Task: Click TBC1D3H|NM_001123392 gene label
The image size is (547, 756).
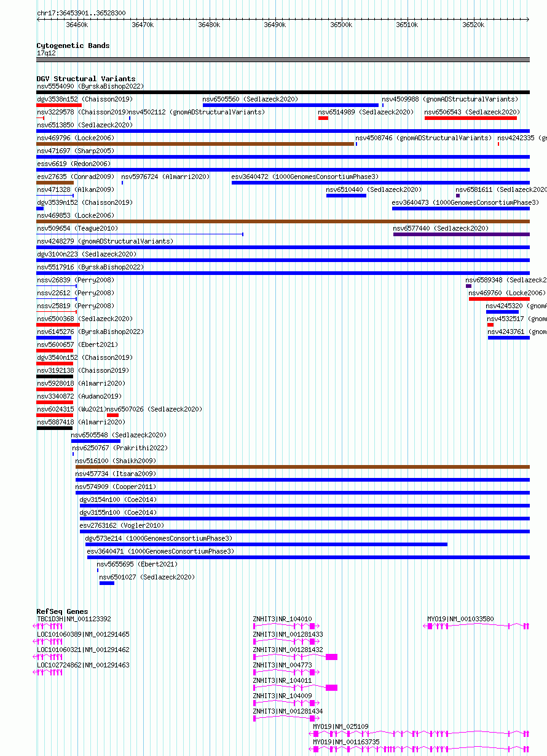Action: [74, 619]
